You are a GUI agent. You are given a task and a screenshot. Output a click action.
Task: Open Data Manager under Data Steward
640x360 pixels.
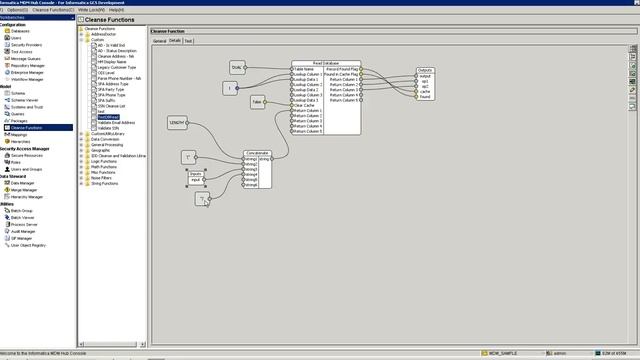point(22,183)
